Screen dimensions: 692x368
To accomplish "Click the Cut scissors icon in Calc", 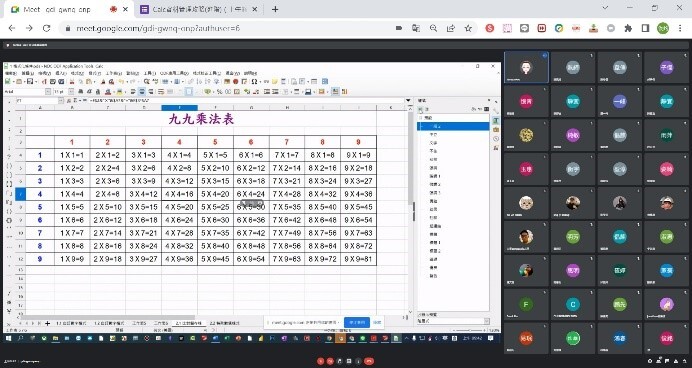I will (72, 82).
